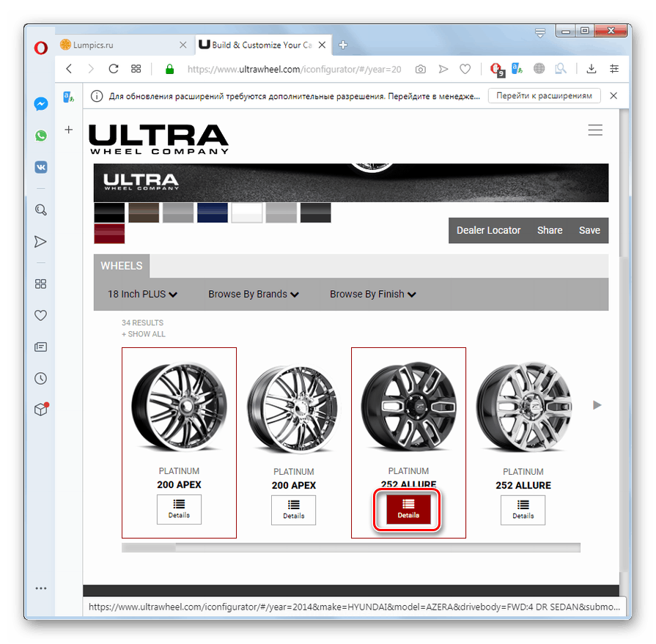656x644 pixels.
Task: Click the SHOW ALL link under 34 RESULTS
Action: pos(143,333)
